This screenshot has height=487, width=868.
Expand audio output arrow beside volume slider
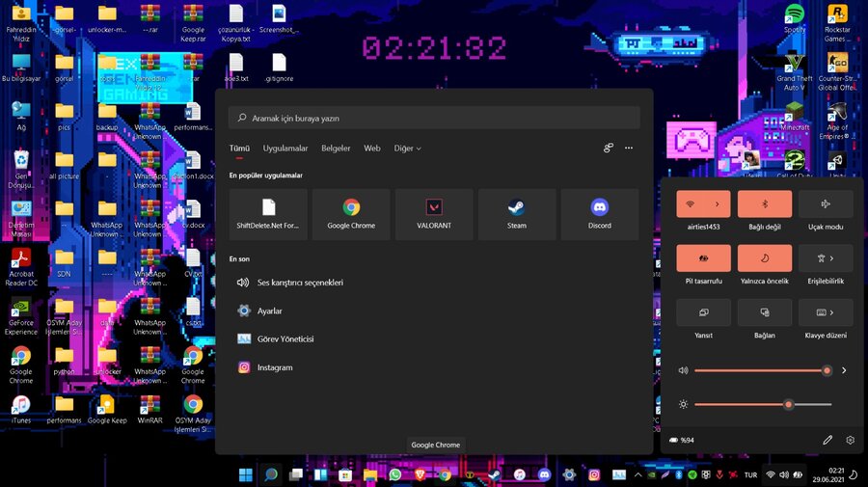point(844,370)
